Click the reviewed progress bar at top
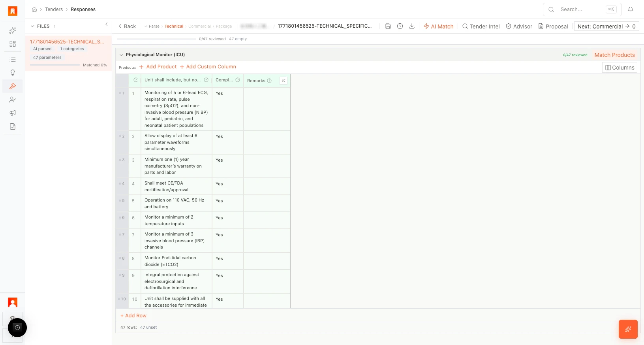The width and height of the screenshot is (644, 345). [156, 39]
